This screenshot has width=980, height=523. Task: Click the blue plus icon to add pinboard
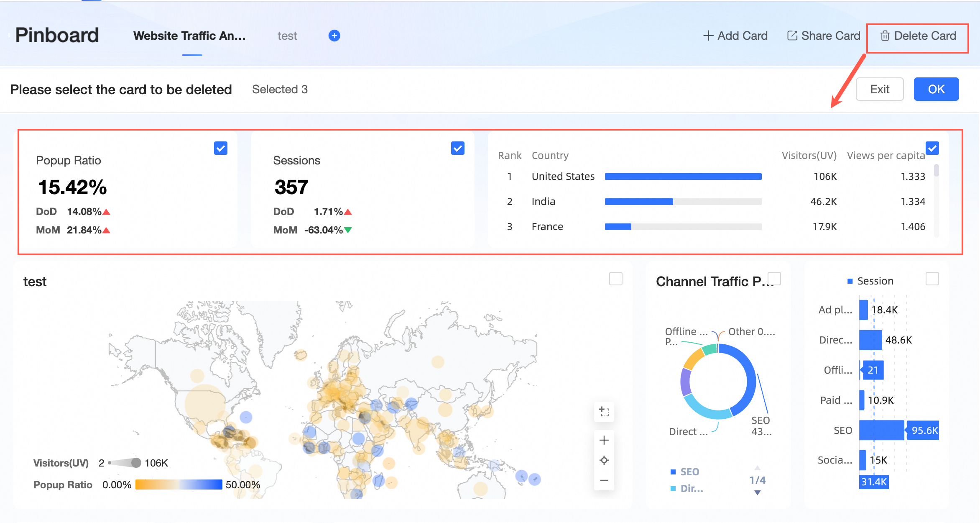pos(334,36)
